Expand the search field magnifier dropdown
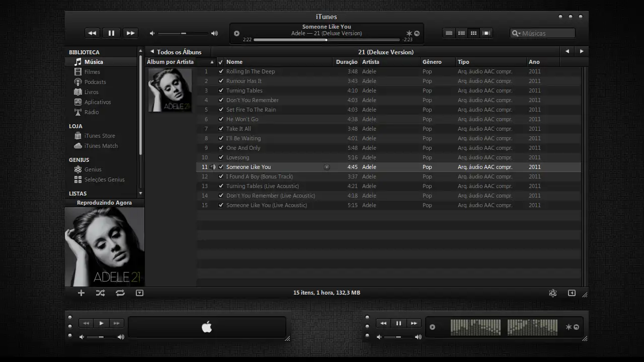This screenshot has height=362, width=644. click(x=516, y=33)
